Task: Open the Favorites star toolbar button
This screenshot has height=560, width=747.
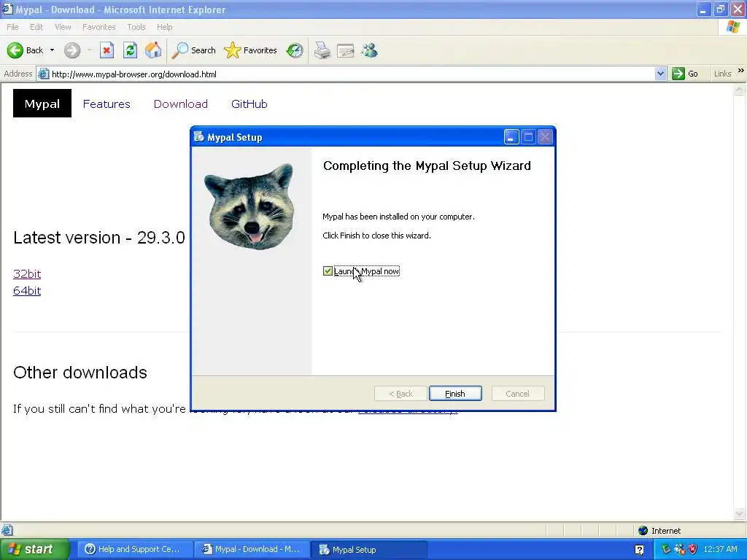Action: [251, 50]
